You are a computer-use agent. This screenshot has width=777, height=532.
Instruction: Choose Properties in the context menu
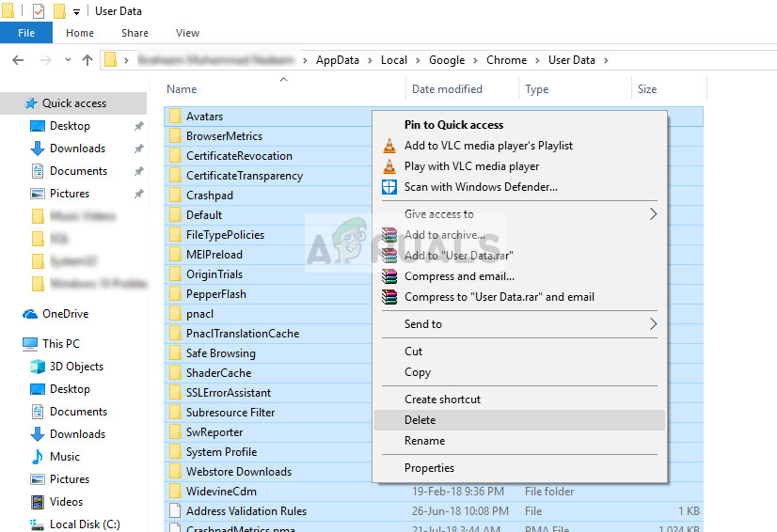[x=429, y=468]
